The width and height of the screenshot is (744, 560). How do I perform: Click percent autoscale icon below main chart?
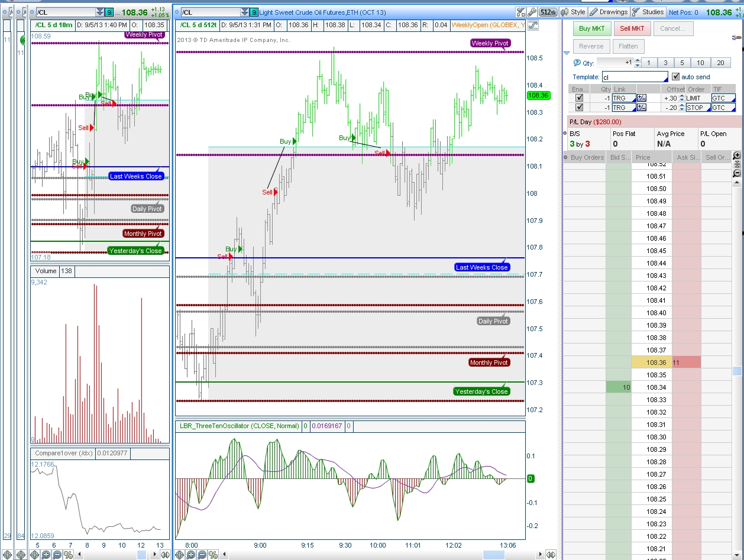[213, 555]
